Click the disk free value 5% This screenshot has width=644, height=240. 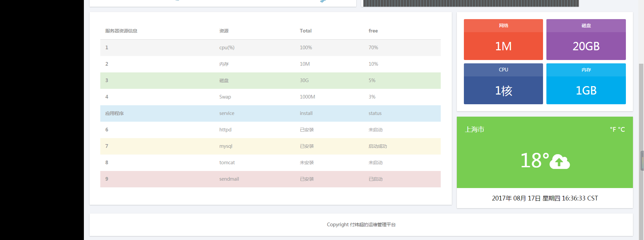click(x=372, y=80)
